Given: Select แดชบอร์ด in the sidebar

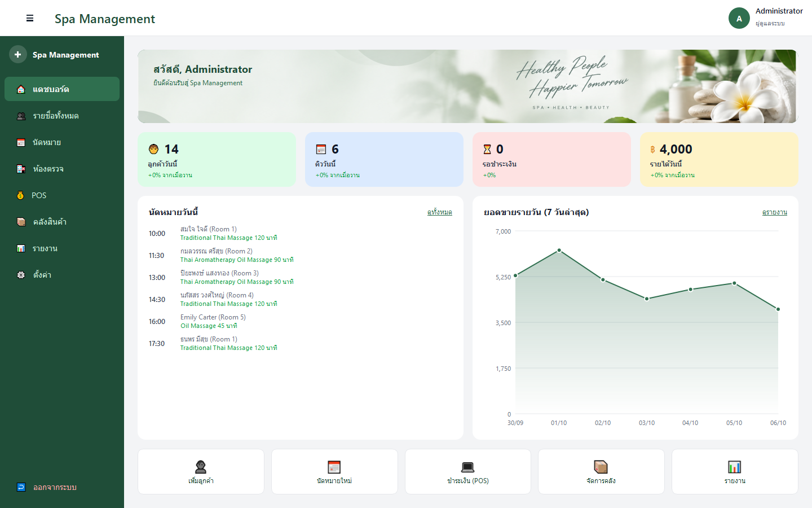Looking at the screenshot, I should coord(62,89).
